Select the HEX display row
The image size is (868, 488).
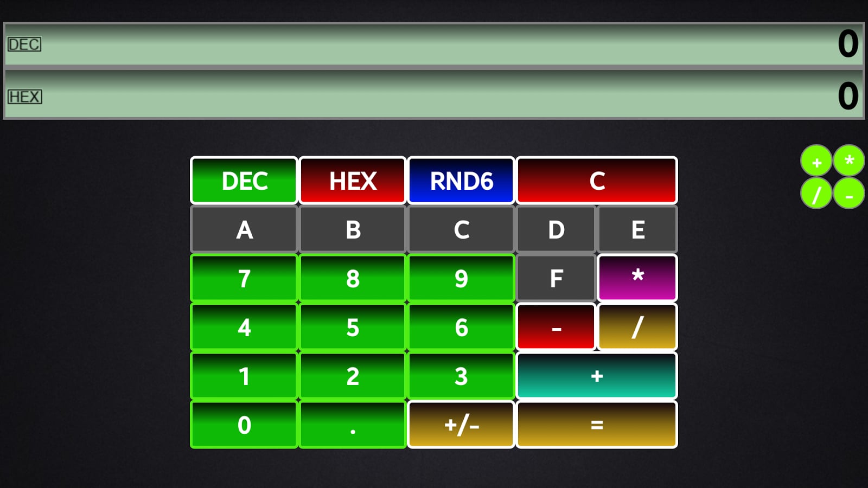click(434, 93)
